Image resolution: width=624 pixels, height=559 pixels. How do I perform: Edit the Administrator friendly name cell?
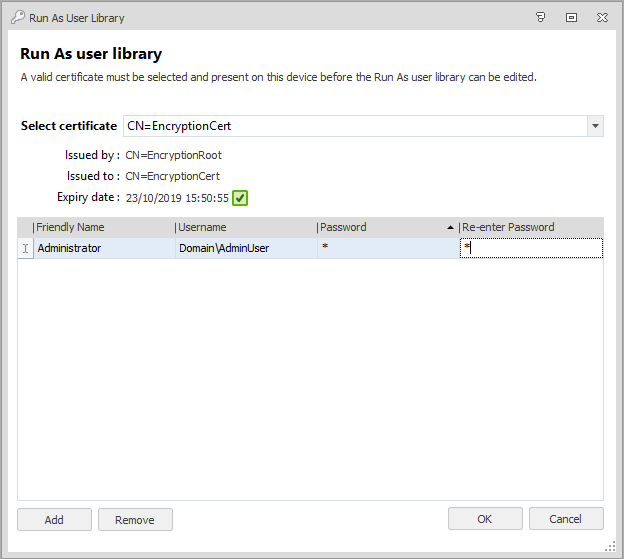click(x=103, y=248)
